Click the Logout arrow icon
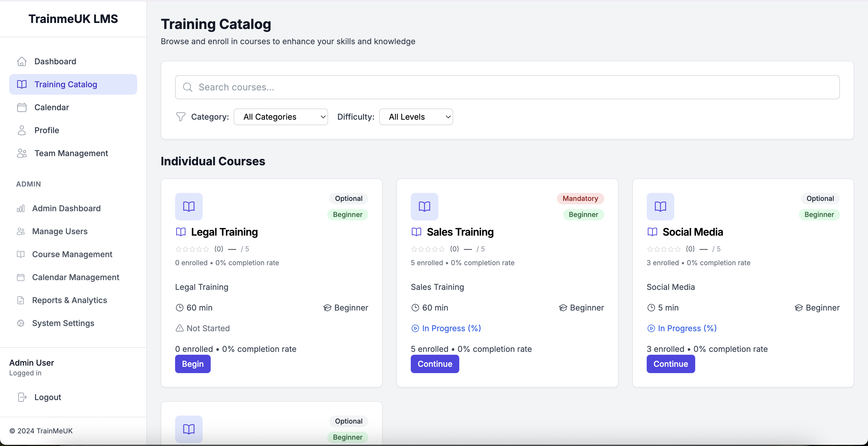Screen dimensions: 868x446 tap(22, 397)
